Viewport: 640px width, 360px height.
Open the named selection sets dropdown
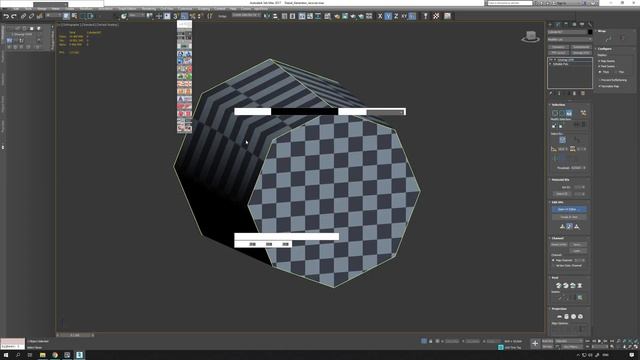(246, 16)
